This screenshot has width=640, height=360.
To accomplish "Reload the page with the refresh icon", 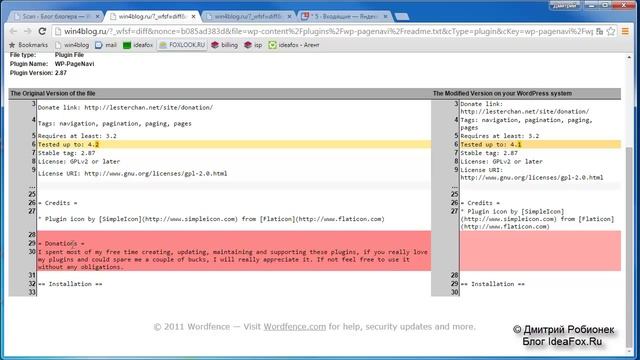I will (x=42, y=31).
